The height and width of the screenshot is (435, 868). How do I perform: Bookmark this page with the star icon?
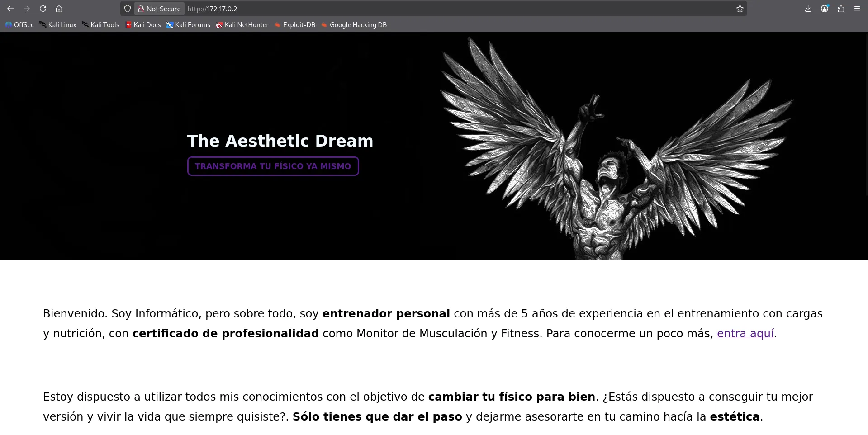pos(740,9)
